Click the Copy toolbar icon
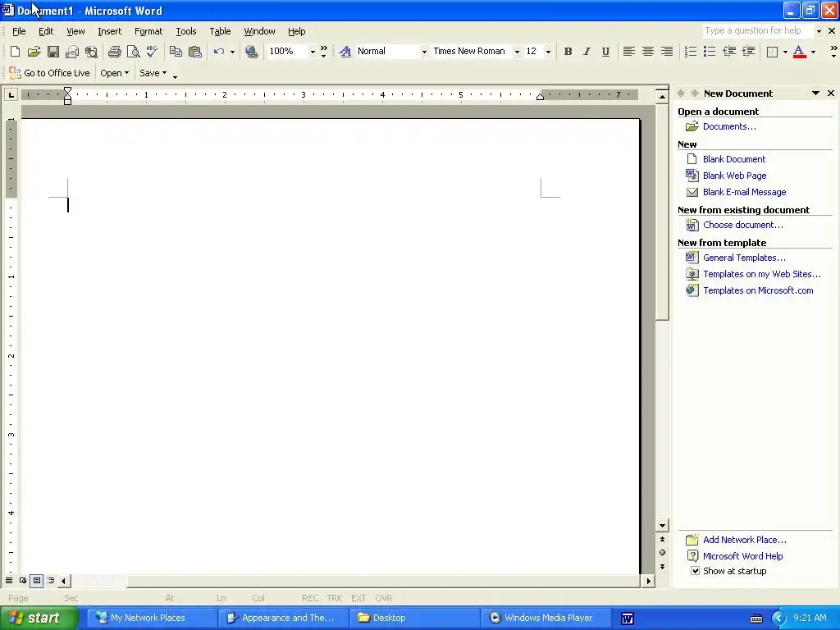Image resolution: width=840 pixels, height=630 pixels. coord(176,52)
